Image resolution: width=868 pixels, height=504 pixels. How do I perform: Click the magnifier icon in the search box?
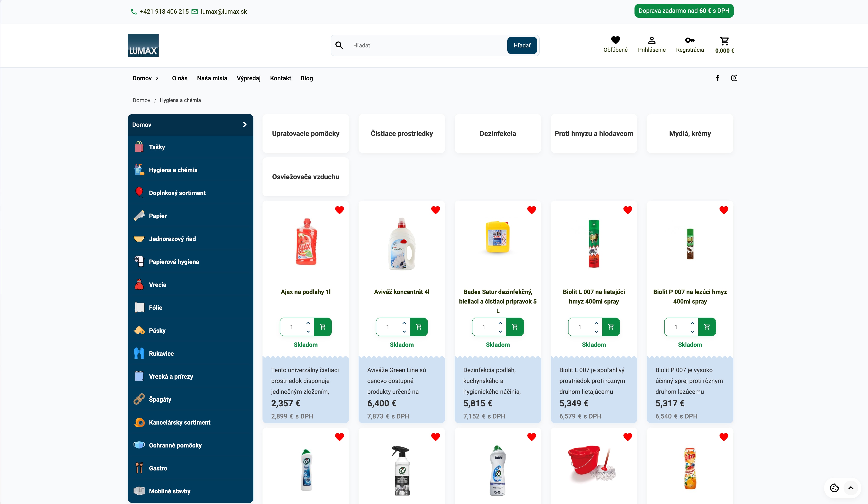(339, 45)
